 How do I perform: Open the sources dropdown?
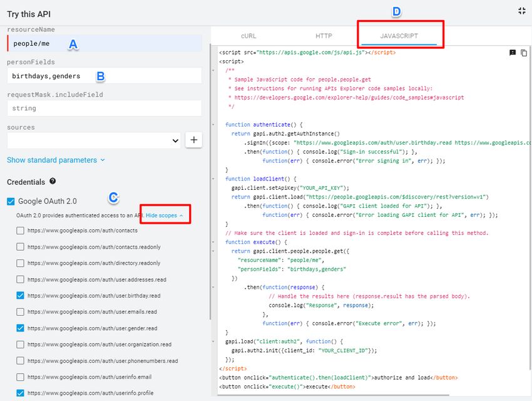click(x=94, y=140)
